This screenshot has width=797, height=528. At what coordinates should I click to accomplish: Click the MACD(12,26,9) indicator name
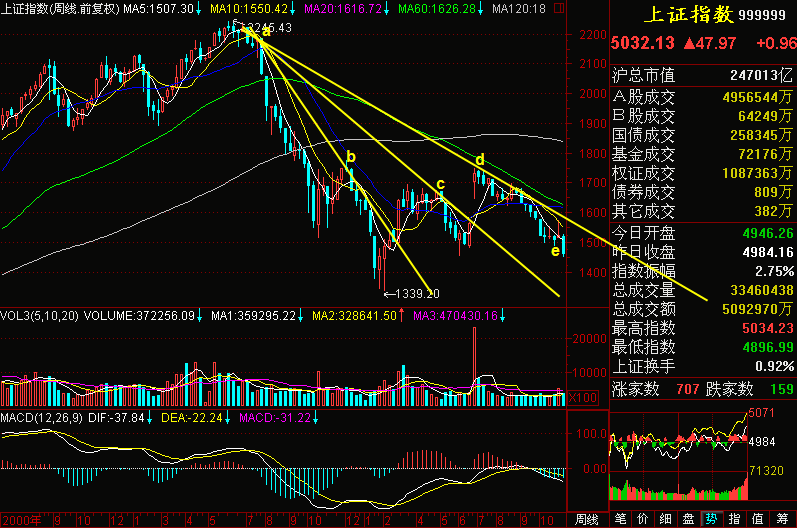tap(41, 418)
